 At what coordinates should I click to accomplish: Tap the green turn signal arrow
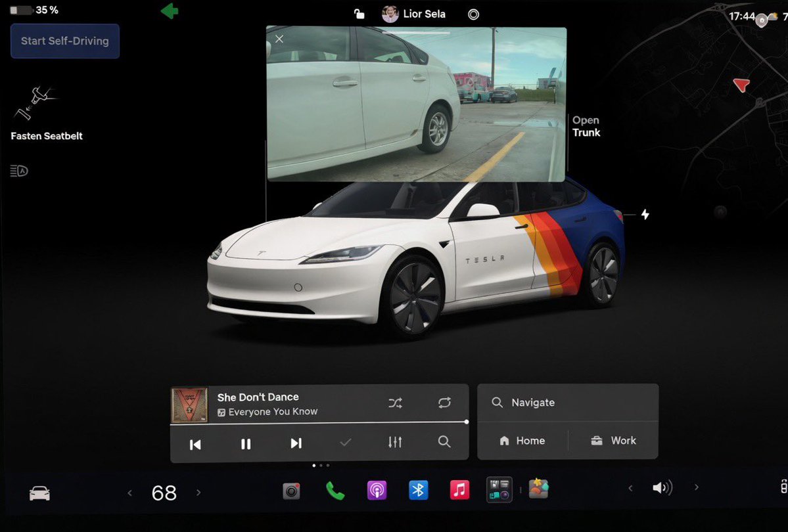[x=170, y=11]
